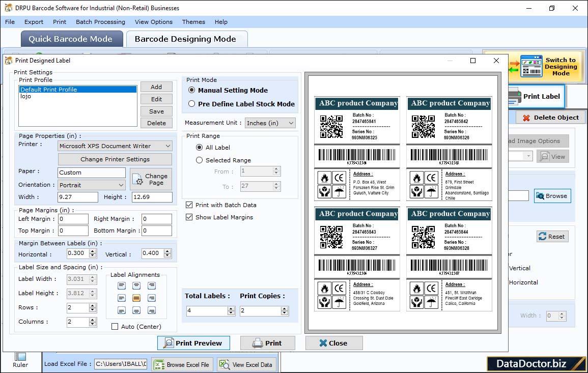
Task: Click the Left Margin input field
Action: (x=73, y=219)
